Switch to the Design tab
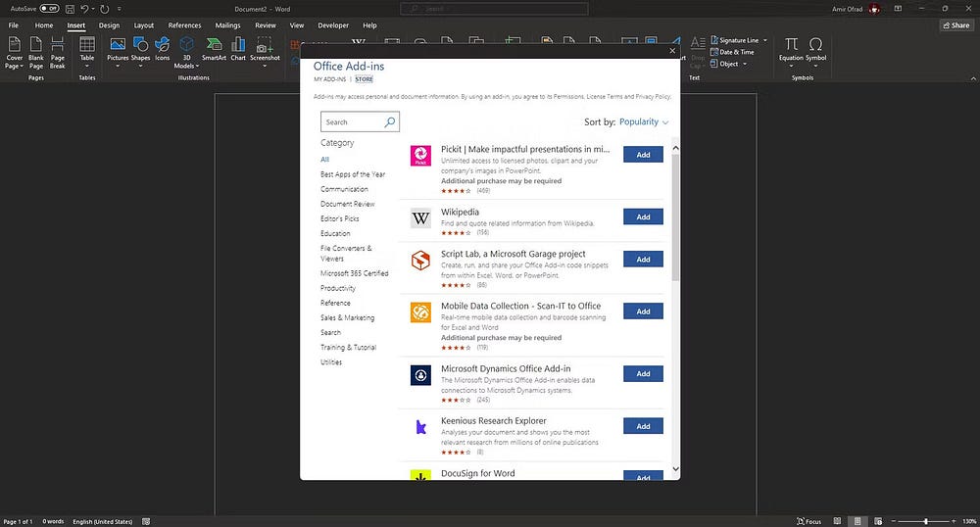 pyautogui.click(x=109, y=25)
